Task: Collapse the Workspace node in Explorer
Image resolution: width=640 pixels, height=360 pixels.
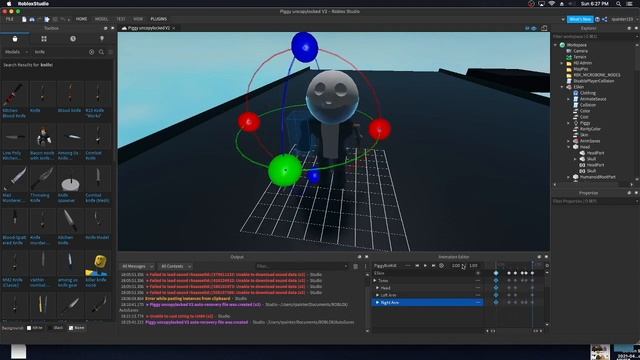Action: [x=556, y=45]
